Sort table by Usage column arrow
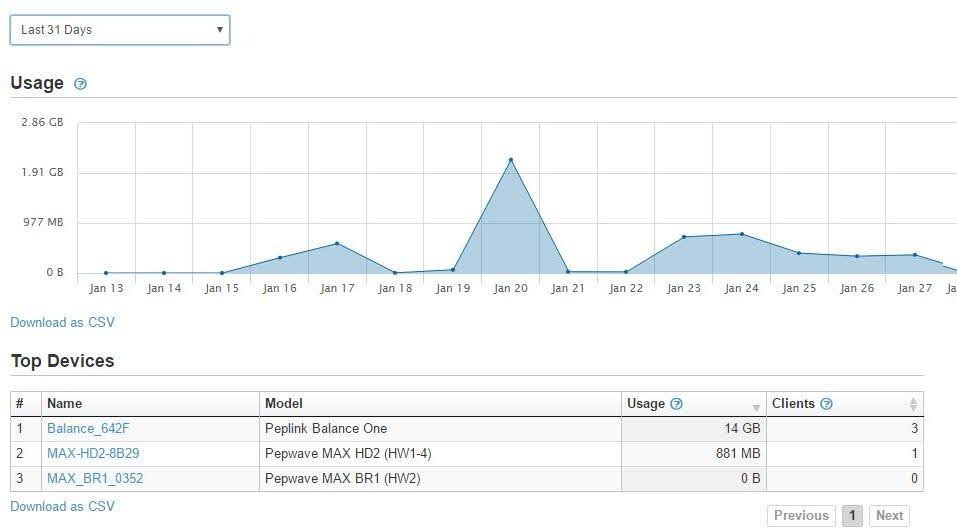957x529 pixels. coord(756,405)
